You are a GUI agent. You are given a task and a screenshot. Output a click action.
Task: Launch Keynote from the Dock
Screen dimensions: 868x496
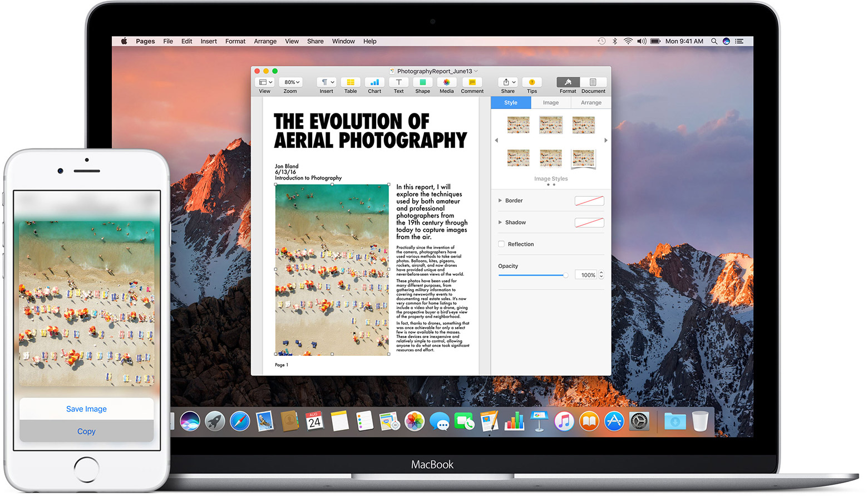[x=537, y=421]
